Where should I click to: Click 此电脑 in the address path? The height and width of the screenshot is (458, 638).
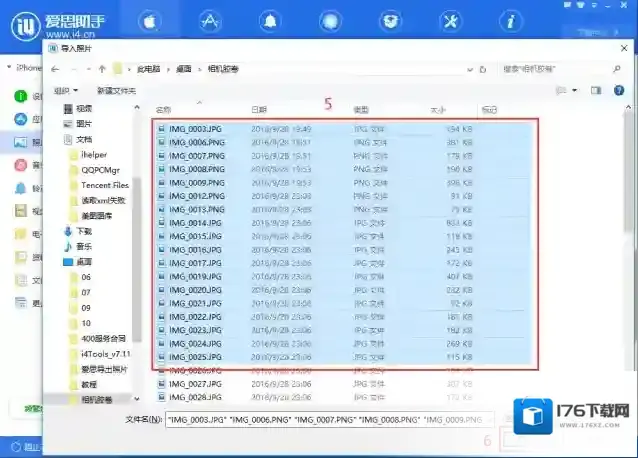[x=148, y=69]
